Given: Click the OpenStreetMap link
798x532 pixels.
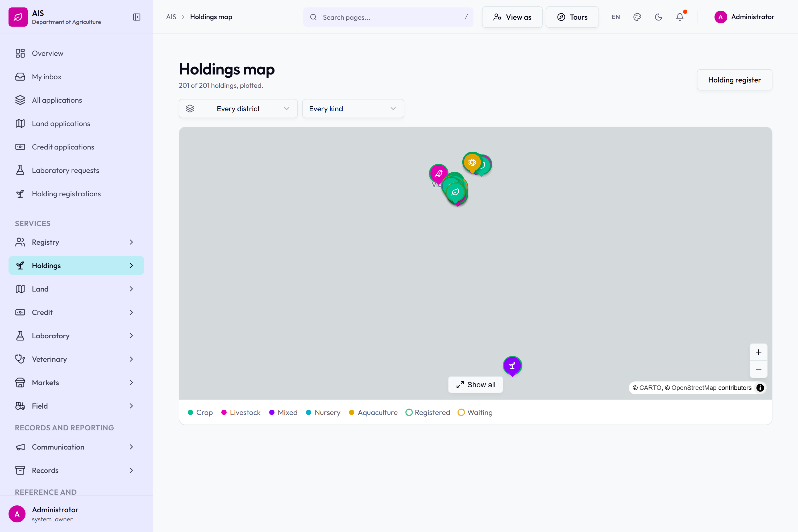Looking at the screenshot, I should tap(693, 388).
